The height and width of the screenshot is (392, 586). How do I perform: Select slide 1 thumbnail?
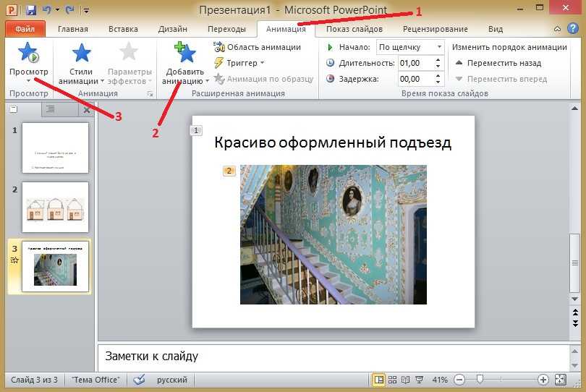55,148
